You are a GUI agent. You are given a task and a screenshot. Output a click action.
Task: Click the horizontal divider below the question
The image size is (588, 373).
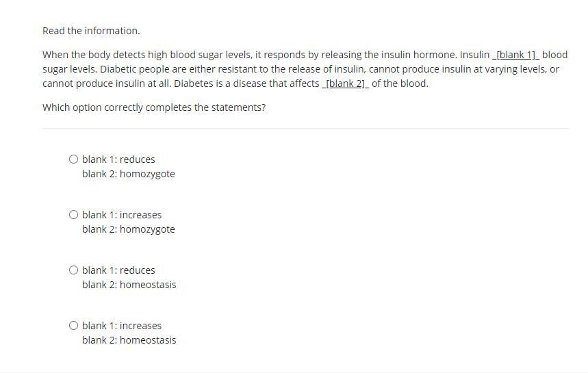[x=305, y=128]
